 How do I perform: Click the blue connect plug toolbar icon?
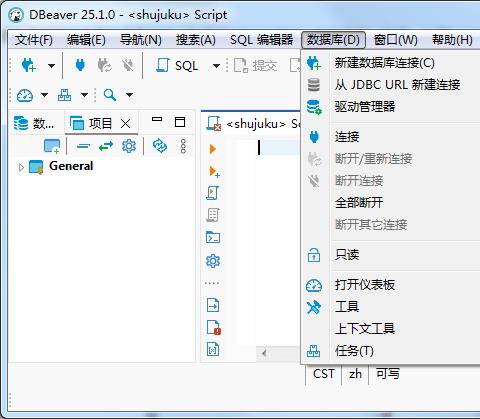(80, 65)
